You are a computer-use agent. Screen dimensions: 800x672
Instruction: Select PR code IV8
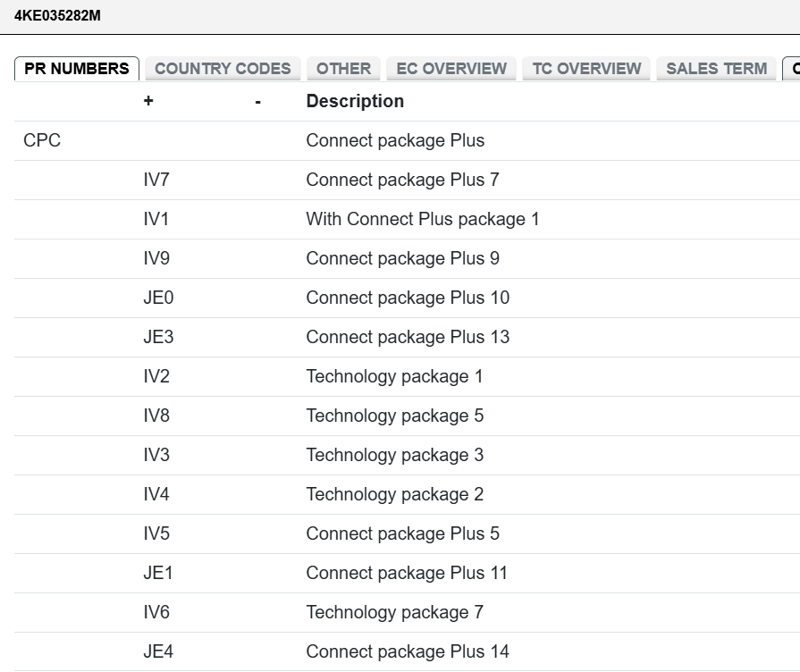click(156, 416)
